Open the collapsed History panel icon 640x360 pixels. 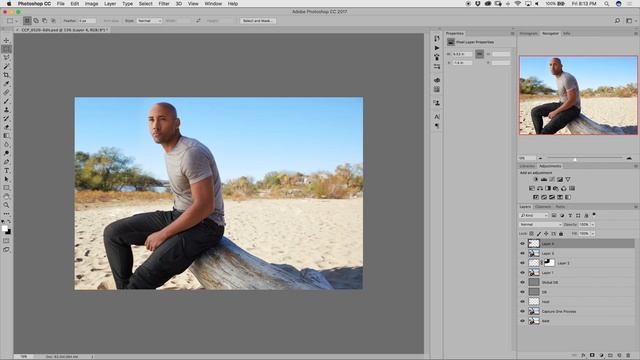(437, 38)
